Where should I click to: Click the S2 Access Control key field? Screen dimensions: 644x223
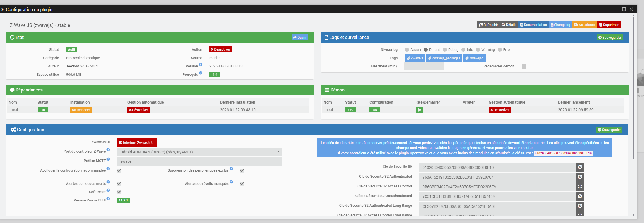pyautogui.click(x=497, y=187)
